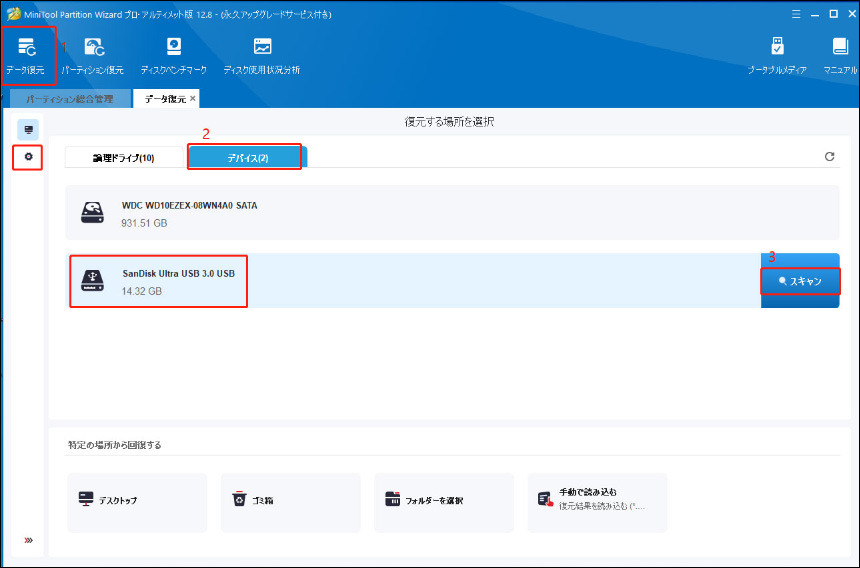This screenshot has height=568, width=860.
Task: Open ディスク使用状況分析 tool
Action: point(261,53)
